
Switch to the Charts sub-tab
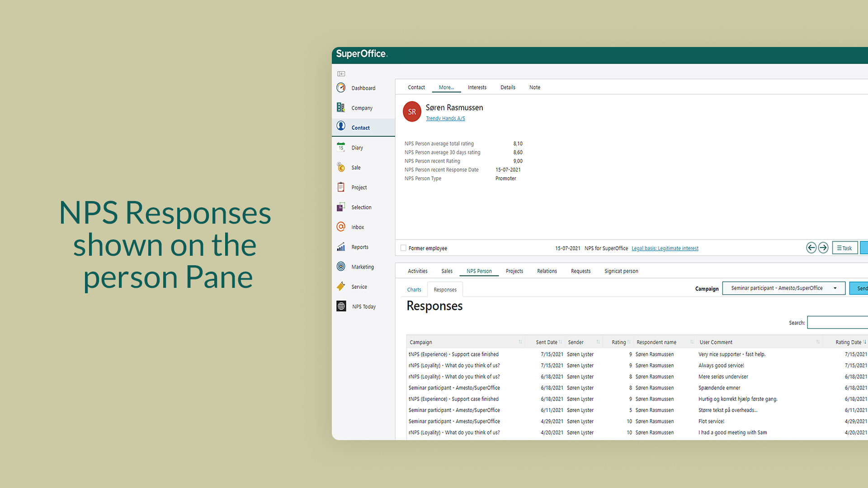coord(414,290)
